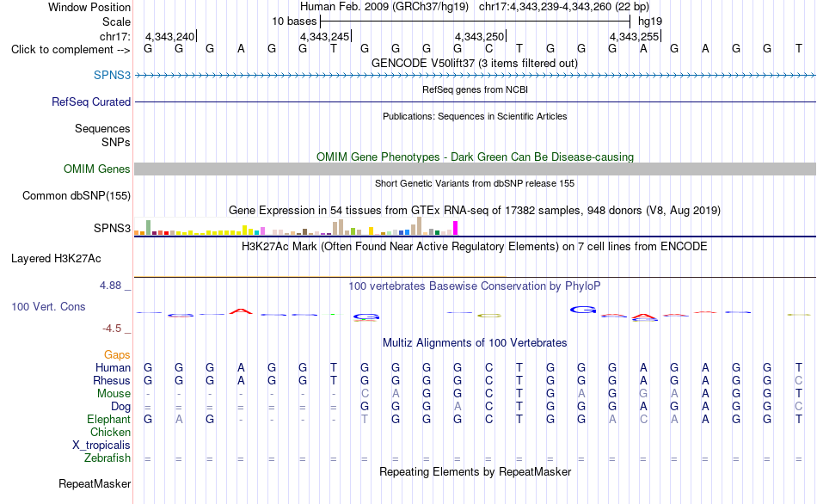Select the Elephant alignment row label
This screenshot has width=817, height=504.
(x=108, y=419)
